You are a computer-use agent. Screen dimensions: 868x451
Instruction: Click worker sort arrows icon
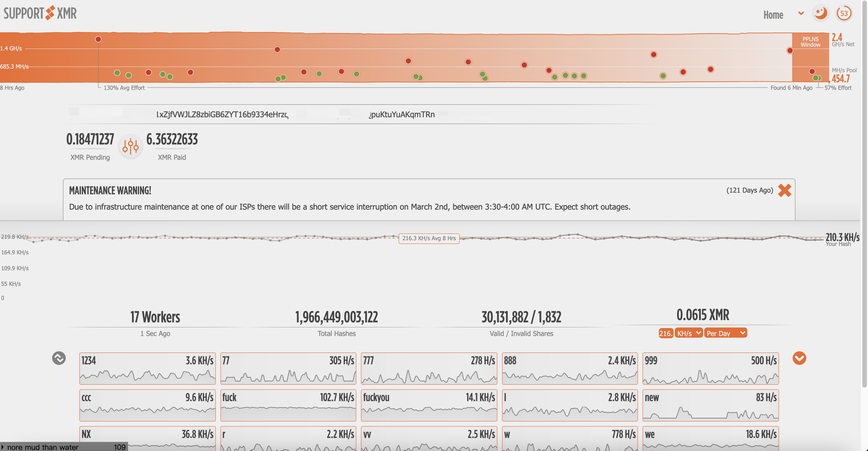pos(59,358)
